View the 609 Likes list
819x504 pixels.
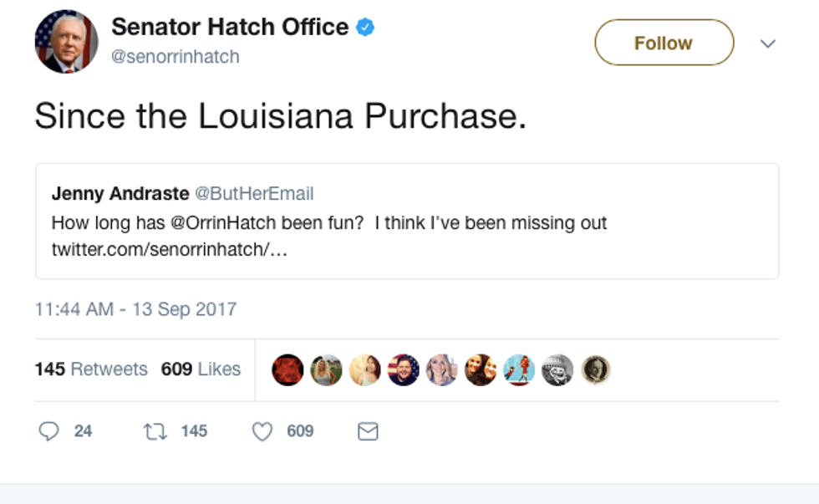(x=201, y=369)
